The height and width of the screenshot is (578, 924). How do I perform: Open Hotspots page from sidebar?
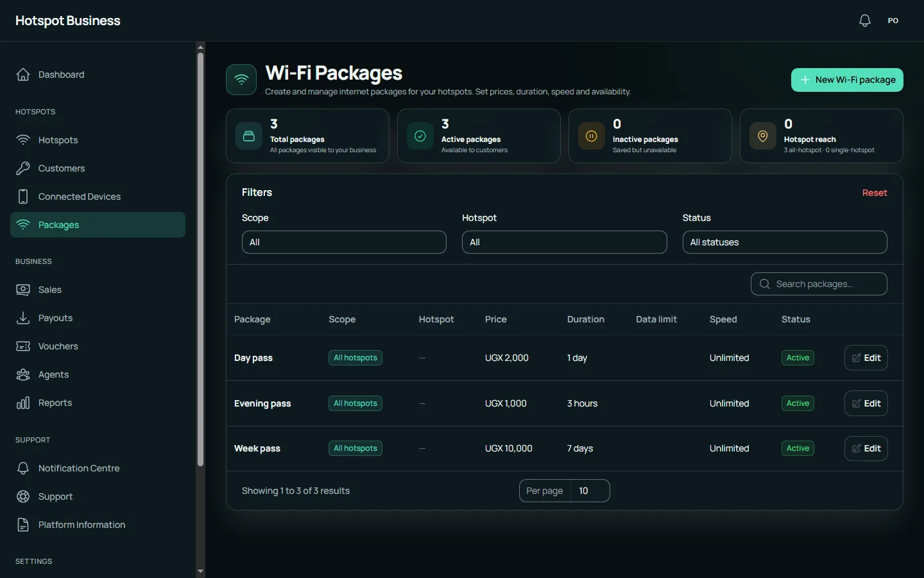pyautogui.click(x=98, y=140)
